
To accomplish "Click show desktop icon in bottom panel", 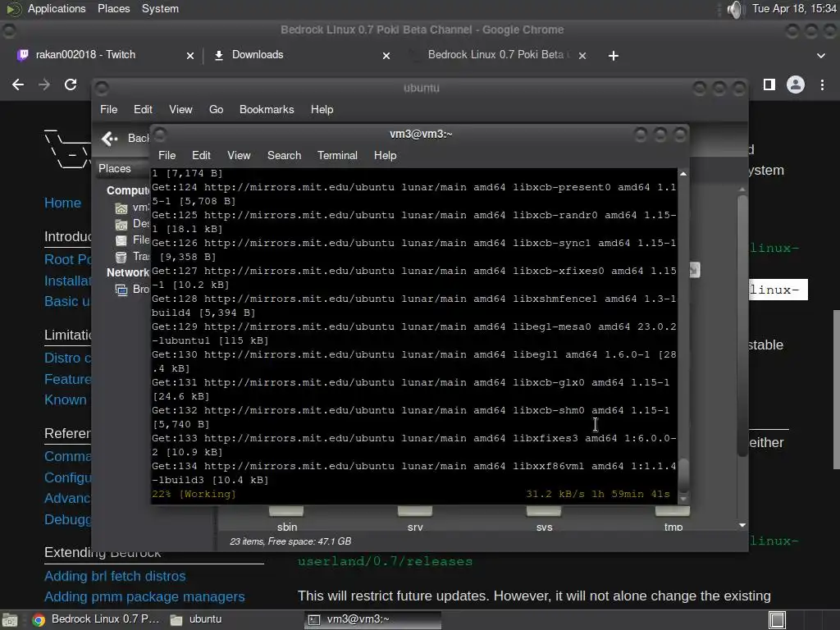I will (x=10, y=620).
